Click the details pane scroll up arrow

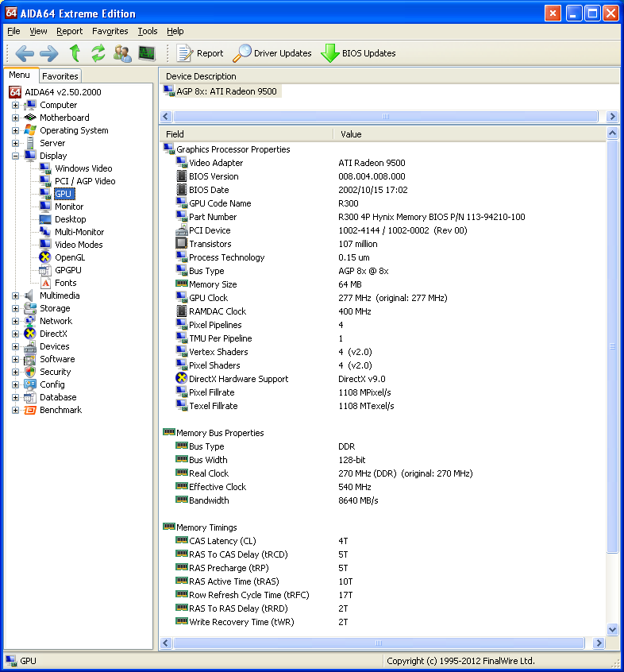[x=612, y=133]
